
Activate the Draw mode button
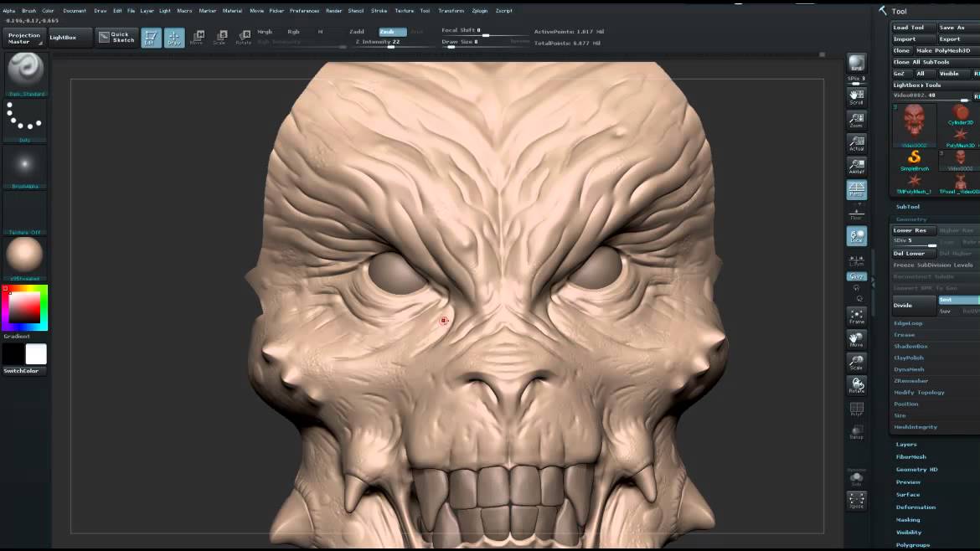coord(174,38)
